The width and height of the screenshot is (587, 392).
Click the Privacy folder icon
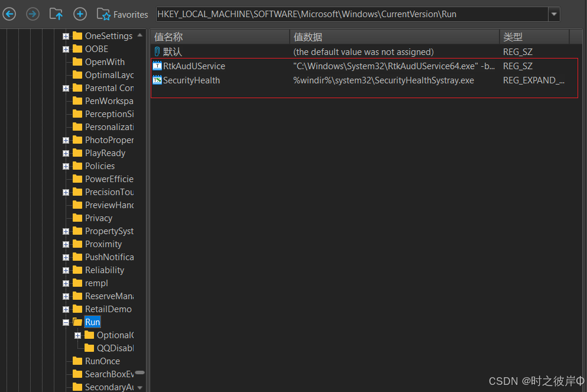[77, 218]
